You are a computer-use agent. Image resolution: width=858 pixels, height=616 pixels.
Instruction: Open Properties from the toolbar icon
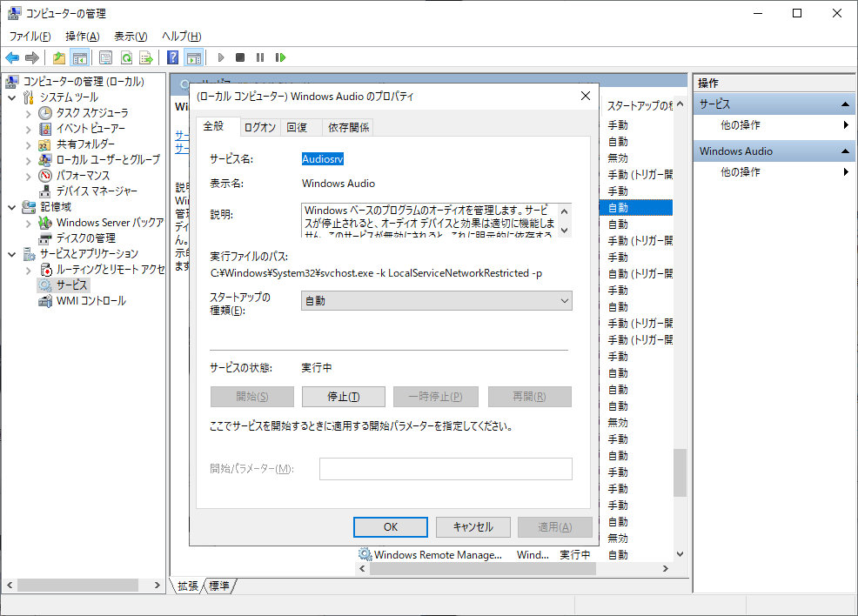coord(105,57)
